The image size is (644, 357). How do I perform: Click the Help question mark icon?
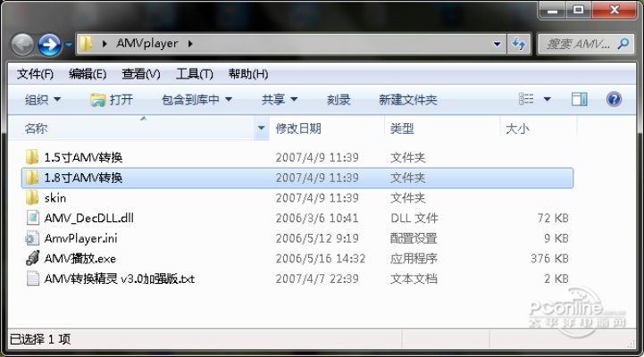614,99
